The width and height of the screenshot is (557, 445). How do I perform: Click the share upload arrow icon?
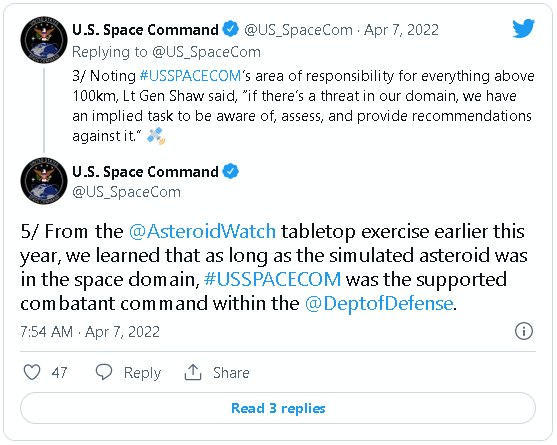pos(193,372)
